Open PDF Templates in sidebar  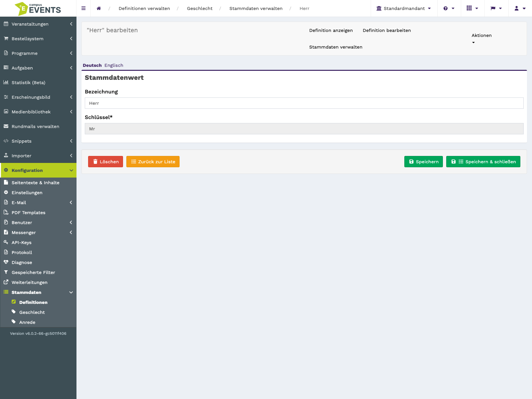tap(38, 212)
